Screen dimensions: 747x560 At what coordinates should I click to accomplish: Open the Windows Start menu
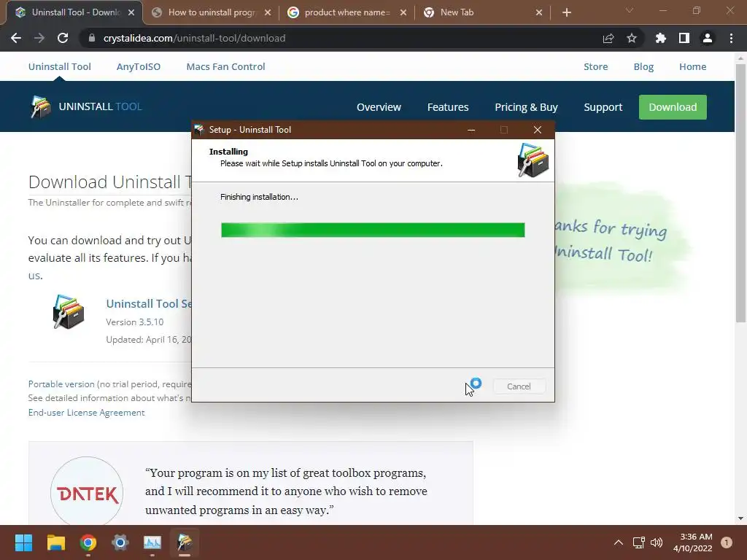click(23, 542)
